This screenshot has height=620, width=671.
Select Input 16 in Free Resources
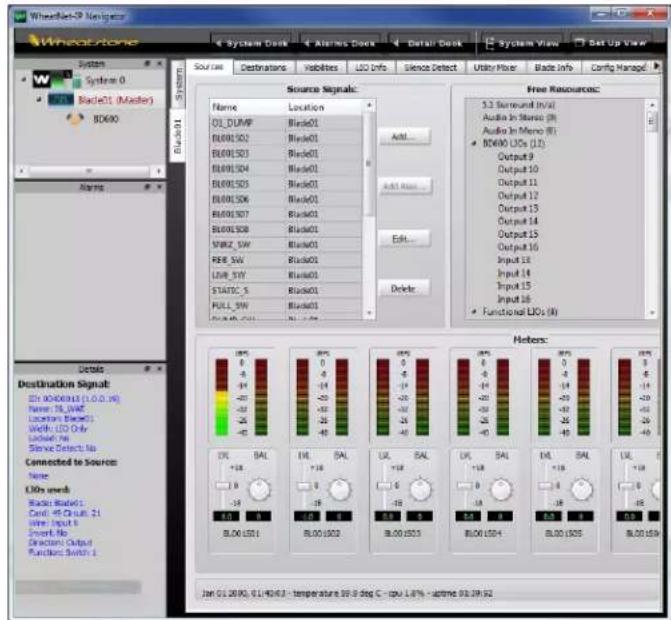pos(514,299)
